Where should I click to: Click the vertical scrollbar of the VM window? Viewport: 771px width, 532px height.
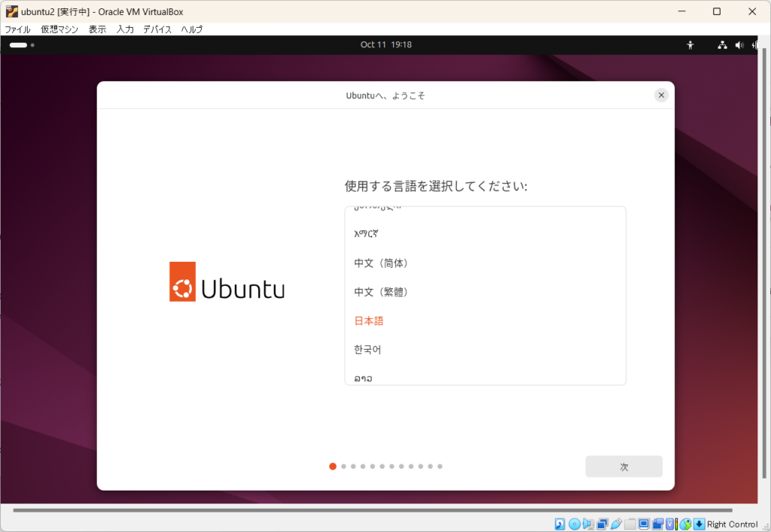click(x=764, y=263)
